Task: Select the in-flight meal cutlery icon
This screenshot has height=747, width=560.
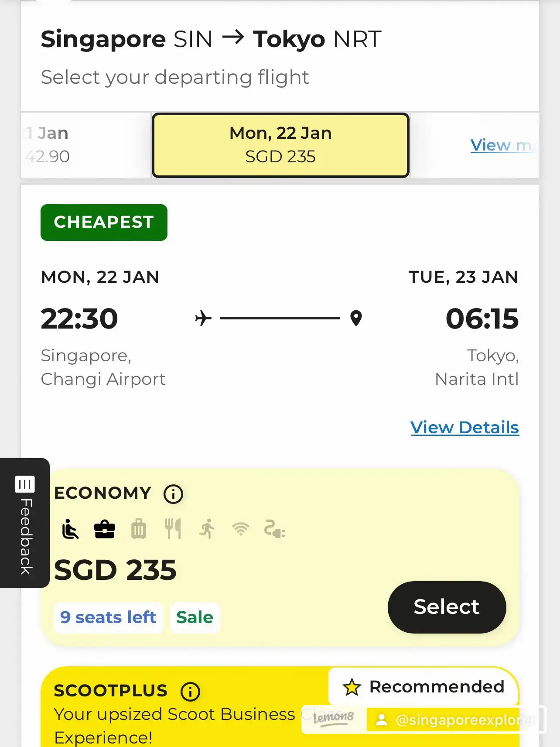Action: 174,529
